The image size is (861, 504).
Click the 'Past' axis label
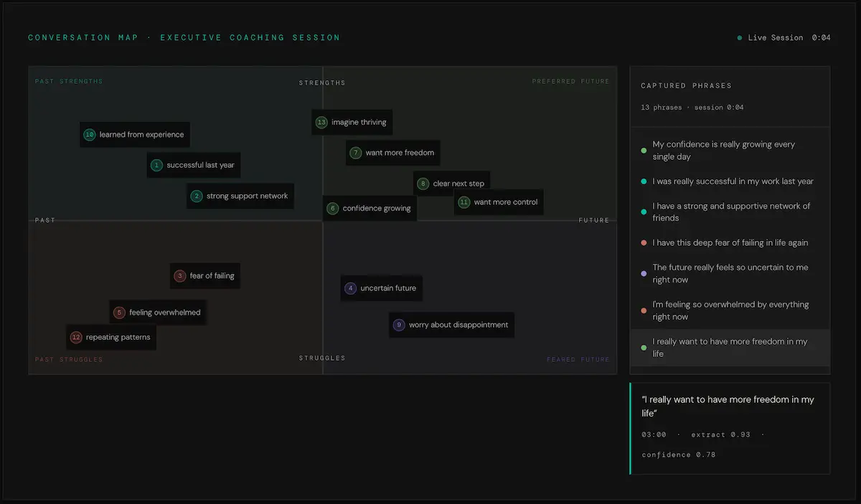point(45,221)
